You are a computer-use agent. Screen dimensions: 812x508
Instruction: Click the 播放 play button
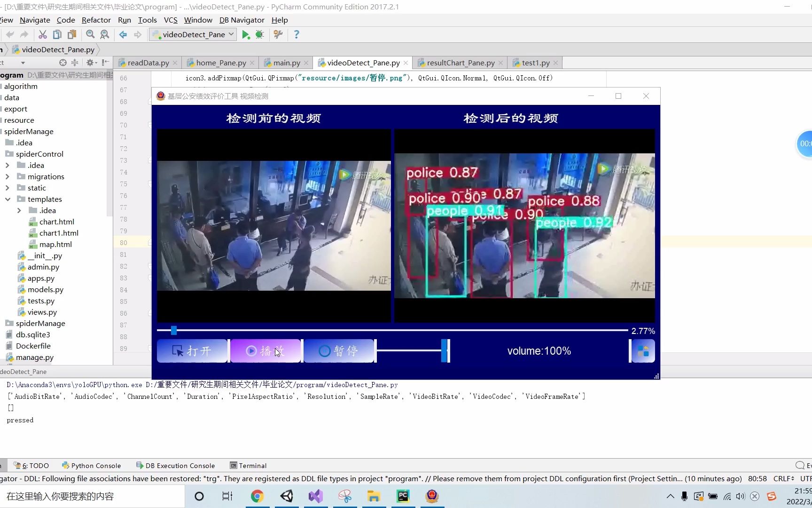click(265, 351)
